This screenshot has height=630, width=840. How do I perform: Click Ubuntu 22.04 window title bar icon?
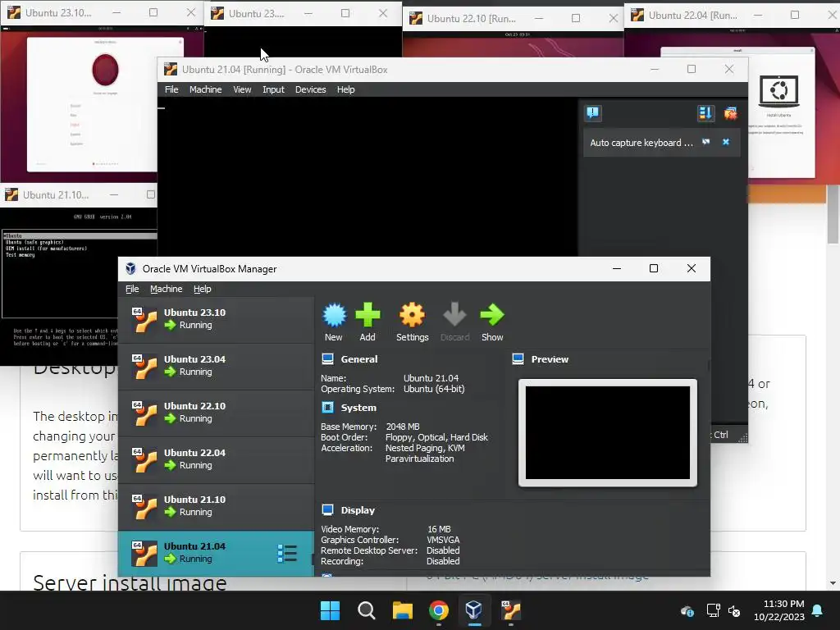[x=637, y=16]
